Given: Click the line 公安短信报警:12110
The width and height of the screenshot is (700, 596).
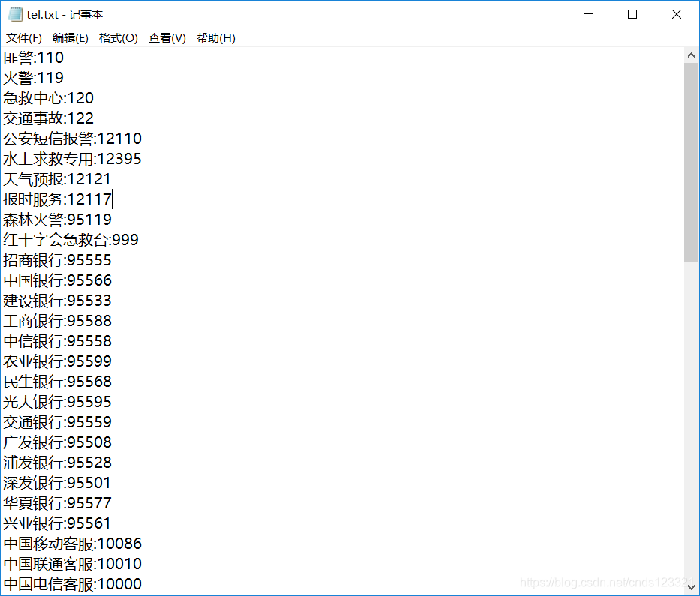Looking at the screenshot, I should click(72, 139).
